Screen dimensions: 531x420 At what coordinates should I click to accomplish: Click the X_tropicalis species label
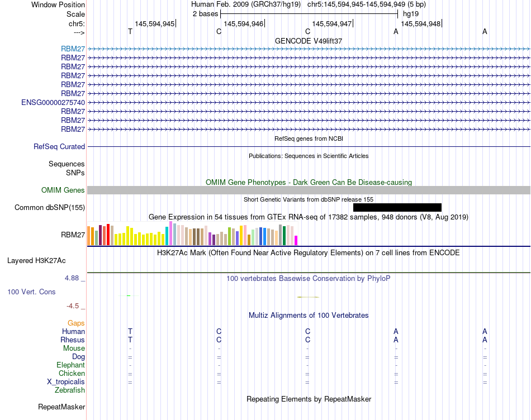[x=66, y=382]
